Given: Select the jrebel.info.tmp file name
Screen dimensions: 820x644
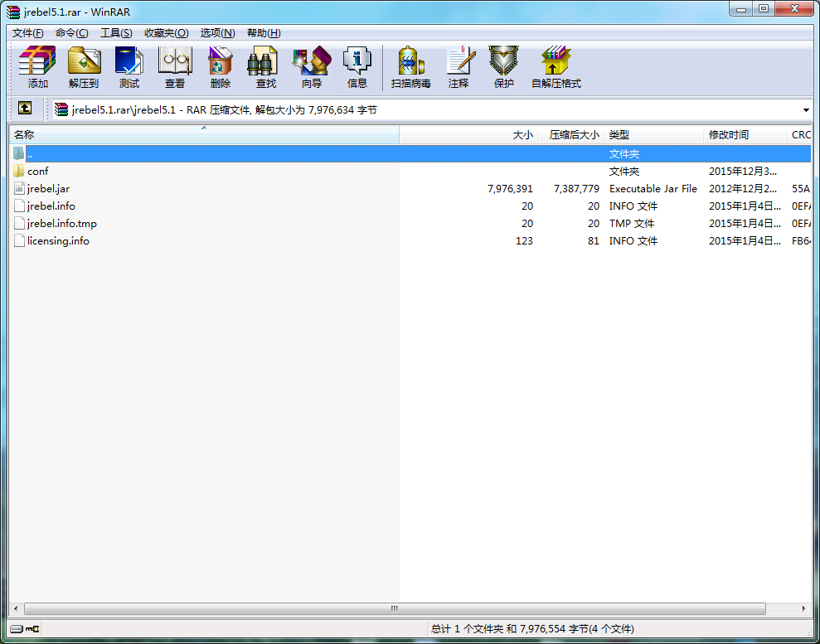Looking at the screenshot, I should click(x=61, y=223).
